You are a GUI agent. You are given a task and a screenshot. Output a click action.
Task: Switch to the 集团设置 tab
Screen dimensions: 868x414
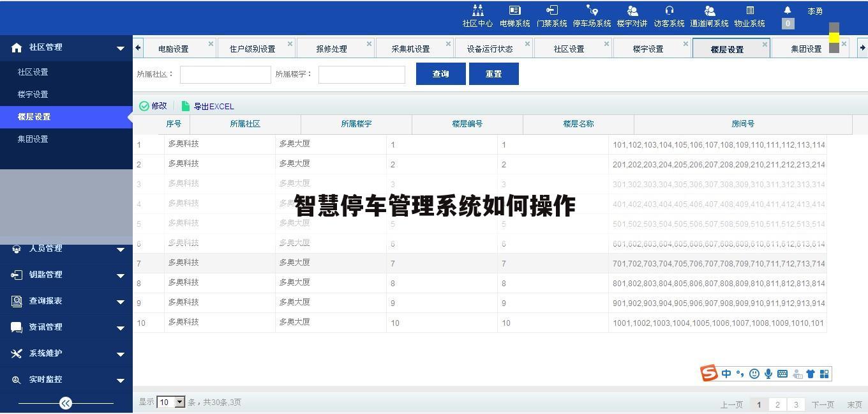(806, 49)
